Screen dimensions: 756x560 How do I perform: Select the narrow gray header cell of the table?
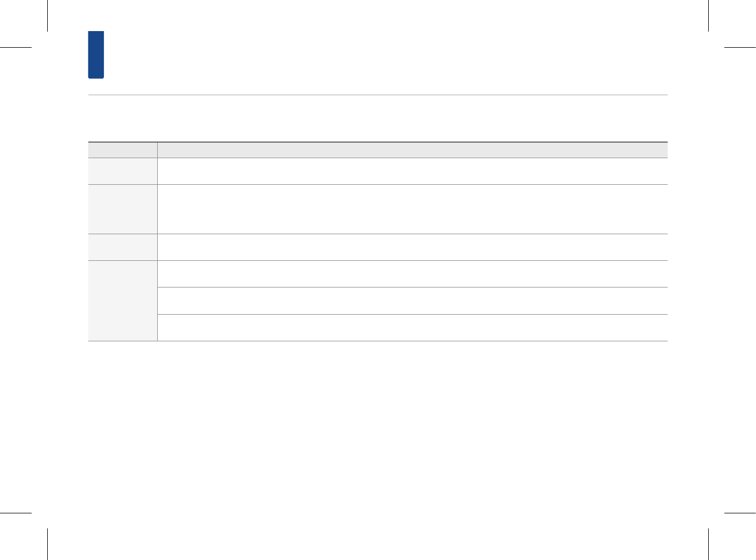pyautogui.click(x=122, y=150)
